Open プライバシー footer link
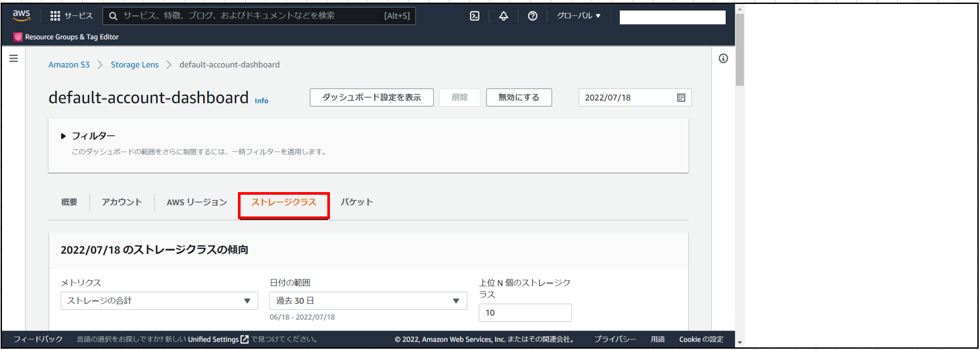 pos(615,339)
